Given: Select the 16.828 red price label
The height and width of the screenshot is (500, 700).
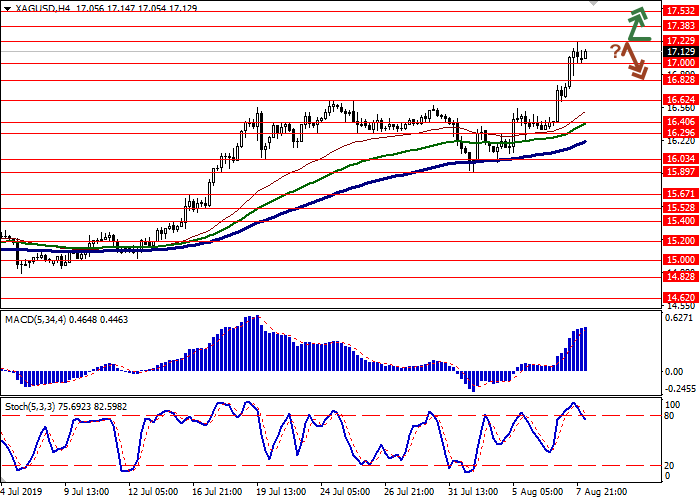Looking at the screenshot, I should click(x=680, y=79).
